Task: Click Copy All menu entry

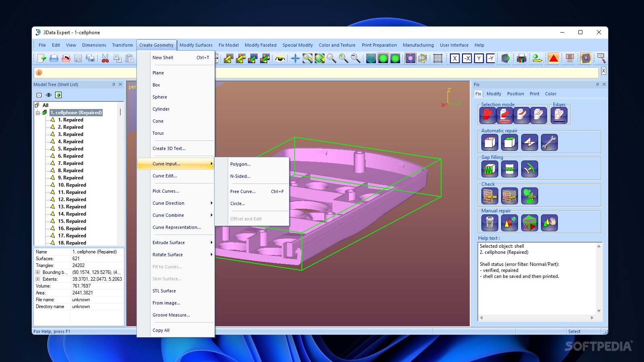Action: (175, 330)
